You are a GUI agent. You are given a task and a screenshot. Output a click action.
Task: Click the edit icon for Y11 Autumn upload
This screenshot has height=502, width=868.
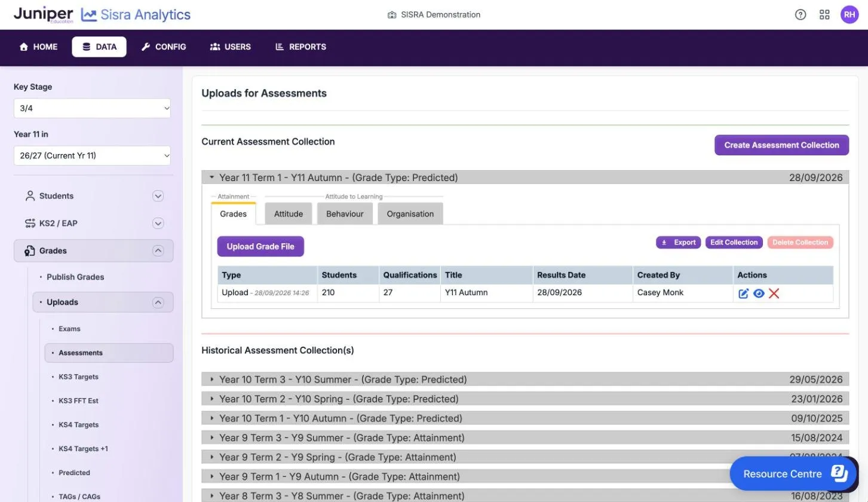(744, 293)
